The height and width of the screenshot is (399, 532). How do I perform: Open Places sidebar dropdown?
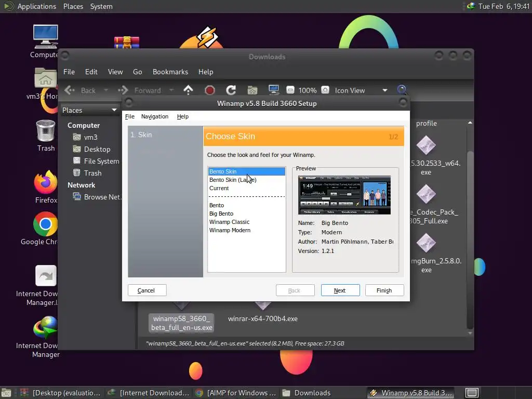pos(89,110)
